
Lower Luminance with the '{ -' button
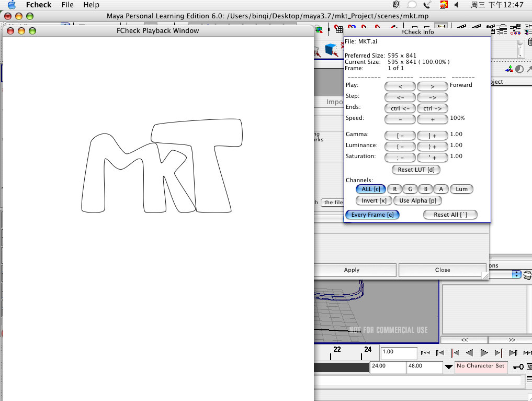pyautogui.click(x=400, y=147)
